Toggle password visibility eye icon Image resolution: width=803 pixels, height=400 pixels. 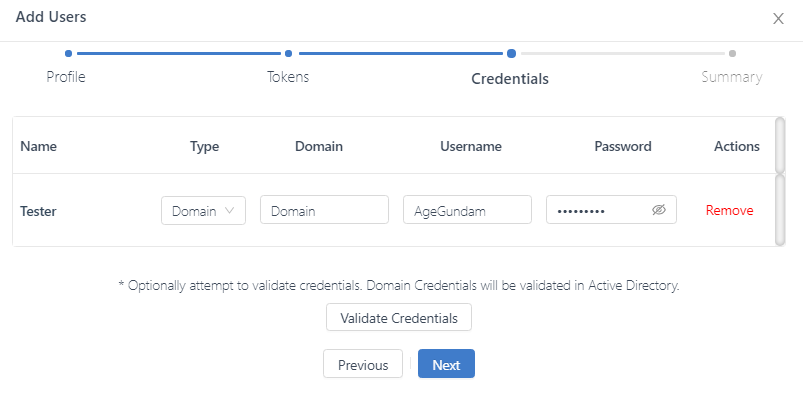pyautogui.click(x=658, y=210)
